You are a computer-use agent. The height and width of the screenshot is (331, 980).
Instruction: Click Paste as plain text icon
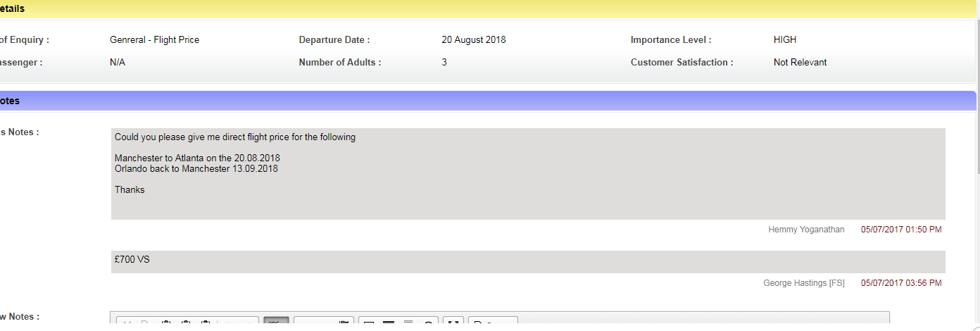(x=186, y=324)
